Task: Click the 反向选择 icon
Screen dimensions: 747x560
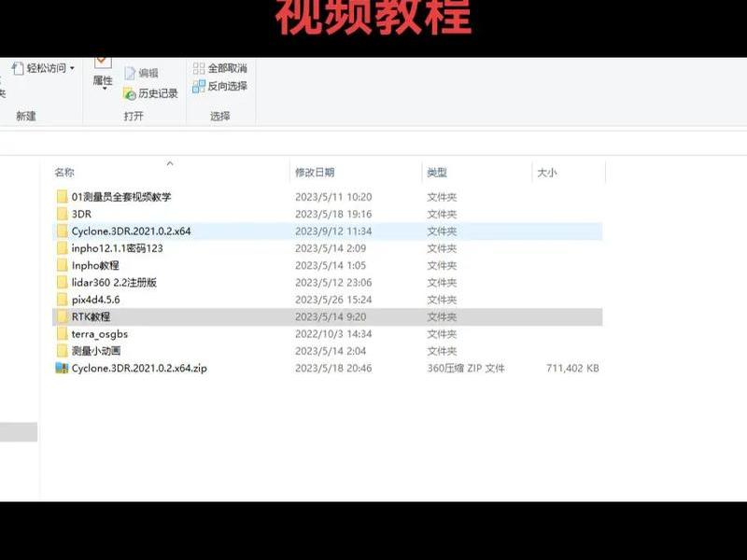Action: [199, 87]
